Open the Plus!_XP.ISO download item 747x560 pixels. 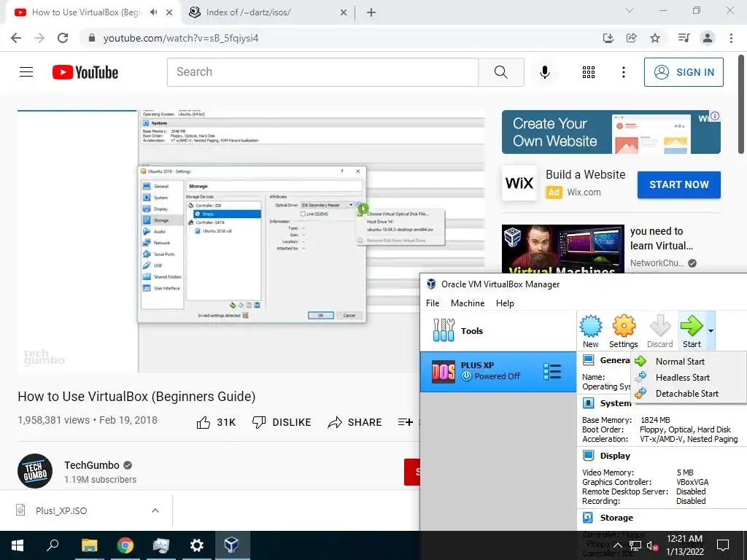click(x=61, y=511)
